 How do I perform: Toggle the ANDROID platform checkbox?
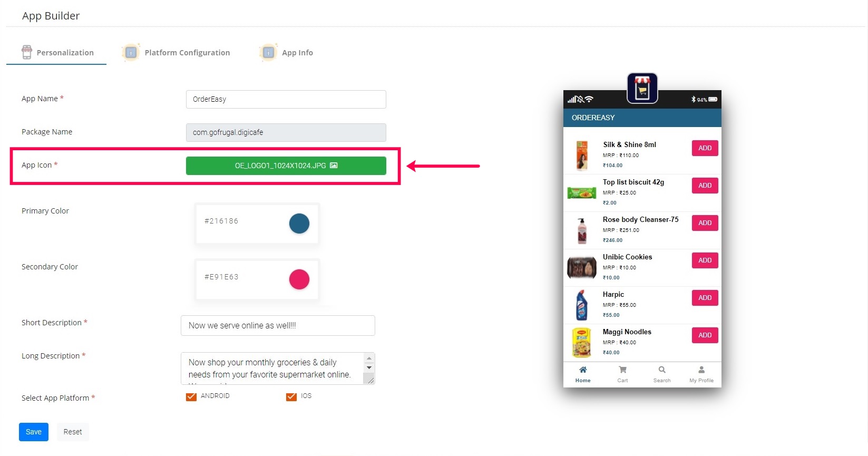tap(191, 396)
